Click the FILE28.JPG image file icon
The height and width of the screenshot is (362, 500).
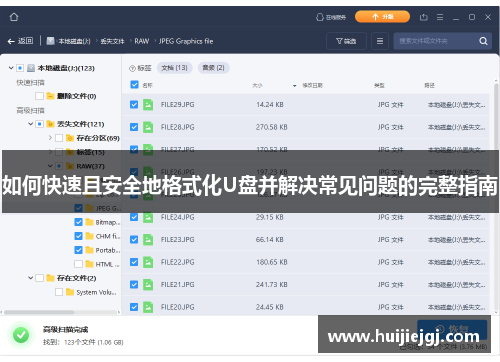(148, 127)
